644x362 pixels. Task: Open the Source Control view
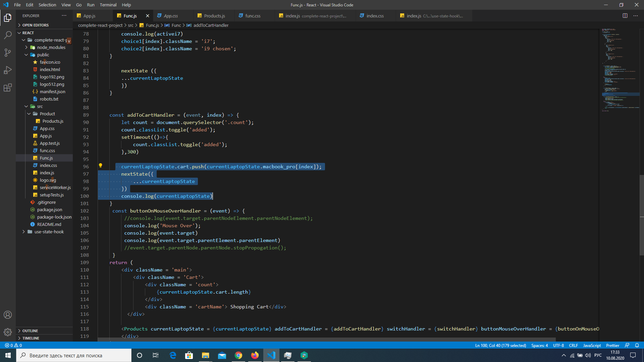[8, 53]
